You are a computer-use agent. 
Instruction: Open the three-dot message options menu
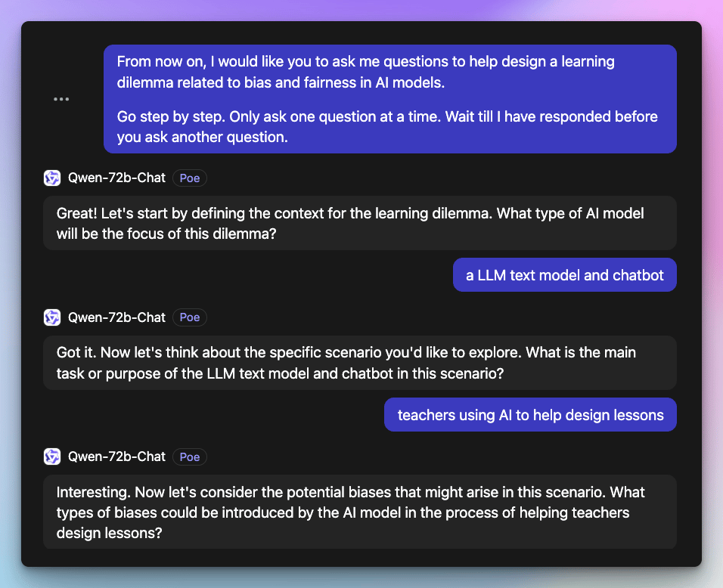61,99
